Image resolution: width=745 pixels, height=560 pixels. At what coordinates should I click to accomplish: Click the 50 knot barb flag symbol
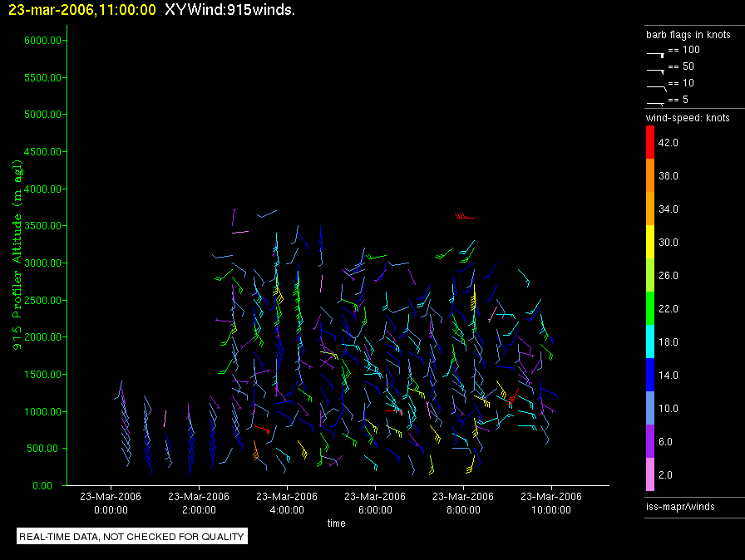[656, 71]
